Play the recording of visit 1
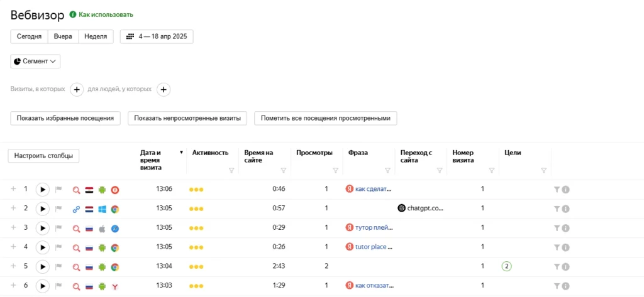This screenshot has width=644, height=297. click(x=42, y=190)
